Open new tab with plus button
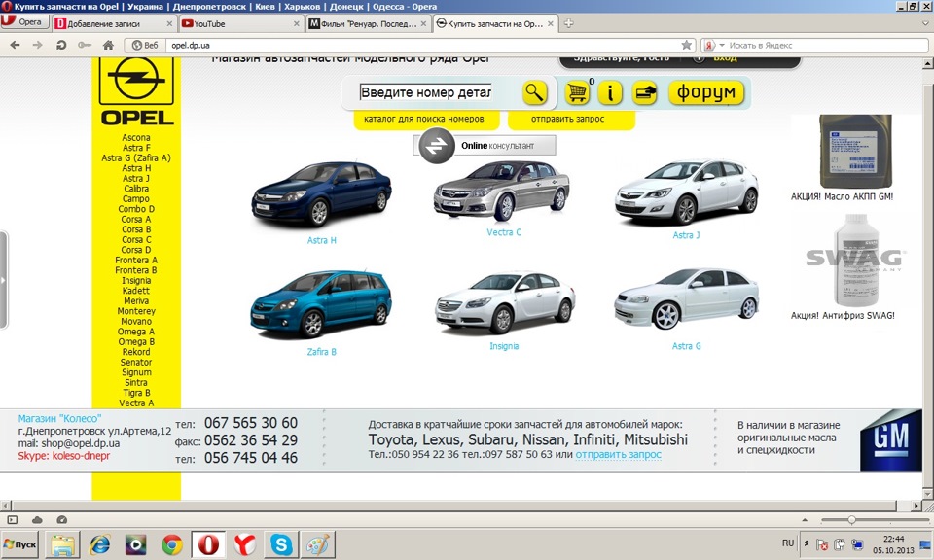934x560 pixels. pyautogui.click(x=569, y=23)
